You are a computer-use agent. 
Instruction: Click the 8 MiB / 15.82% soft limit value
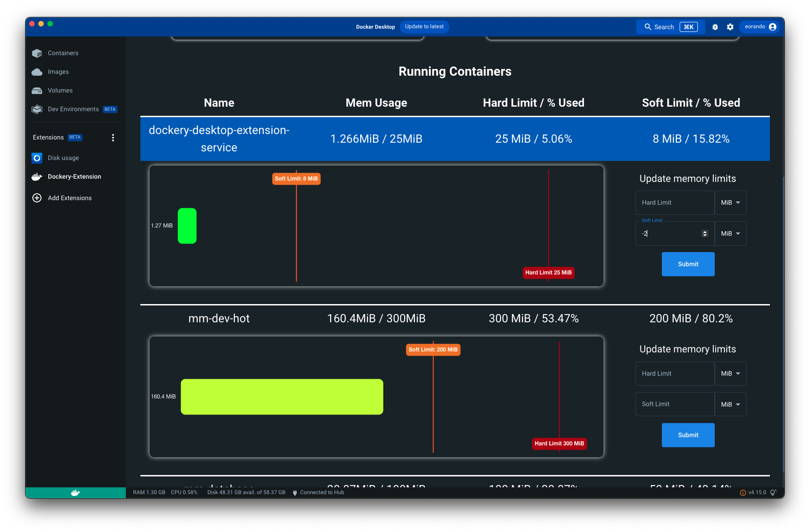coord(691,139)
